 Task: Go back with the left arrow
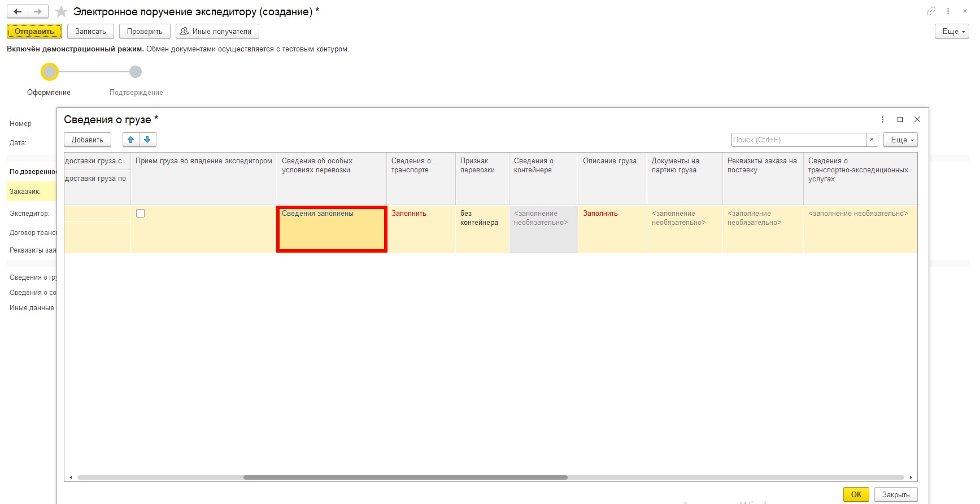coord(18,11)
